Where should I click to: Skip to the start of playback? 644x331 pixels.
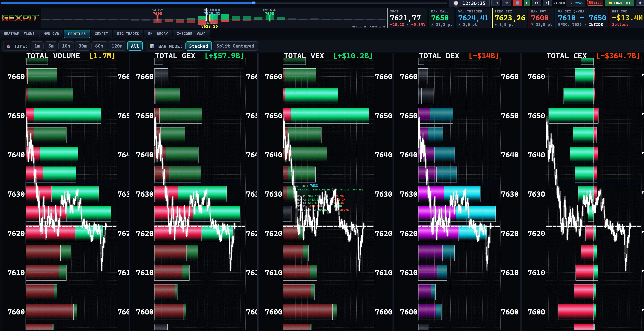click(x=496, y=3)
